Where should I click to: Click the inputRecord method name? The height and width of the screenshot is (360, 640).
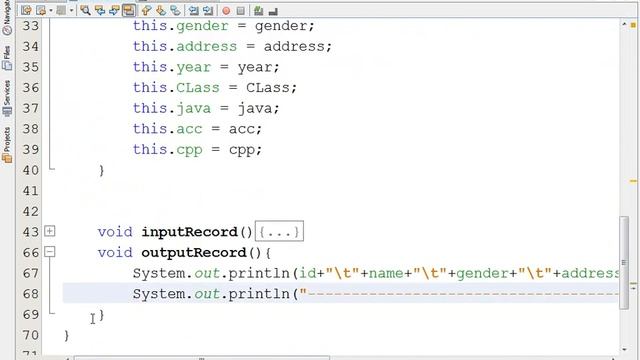click(190, 232)
